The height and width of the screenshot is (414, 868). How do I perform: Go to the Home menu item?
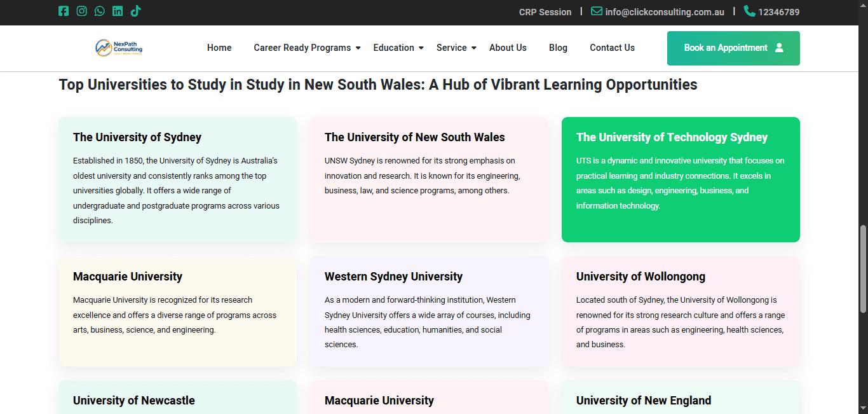[219, 48]
